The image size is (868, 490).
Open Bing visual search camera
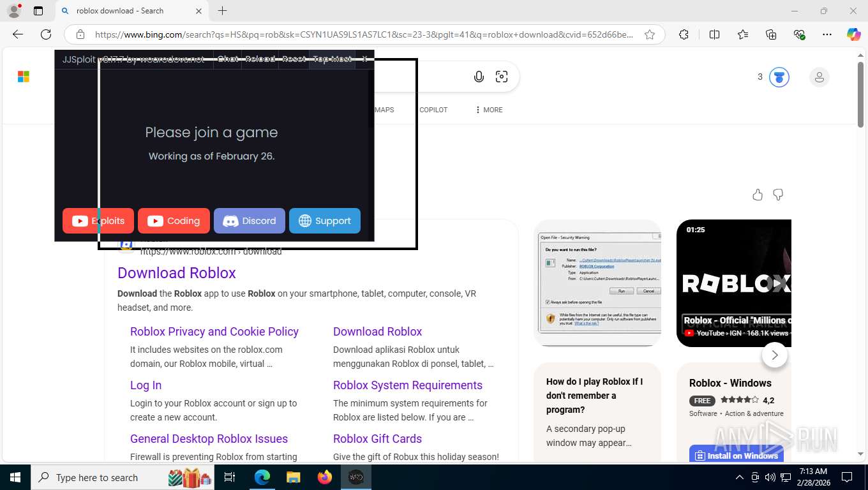pos(502,77)
